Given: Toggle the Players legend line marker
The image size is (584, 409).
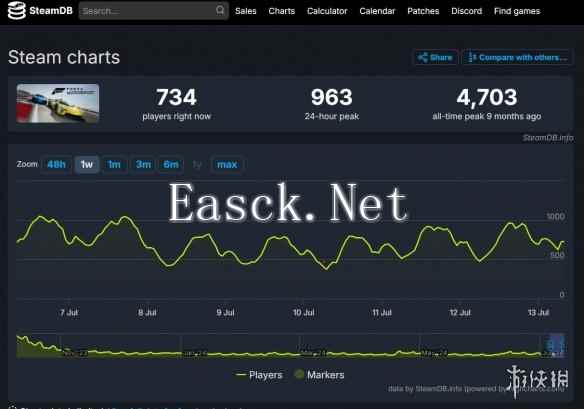Looking at the screenshot, I should [x=241, y=375].
